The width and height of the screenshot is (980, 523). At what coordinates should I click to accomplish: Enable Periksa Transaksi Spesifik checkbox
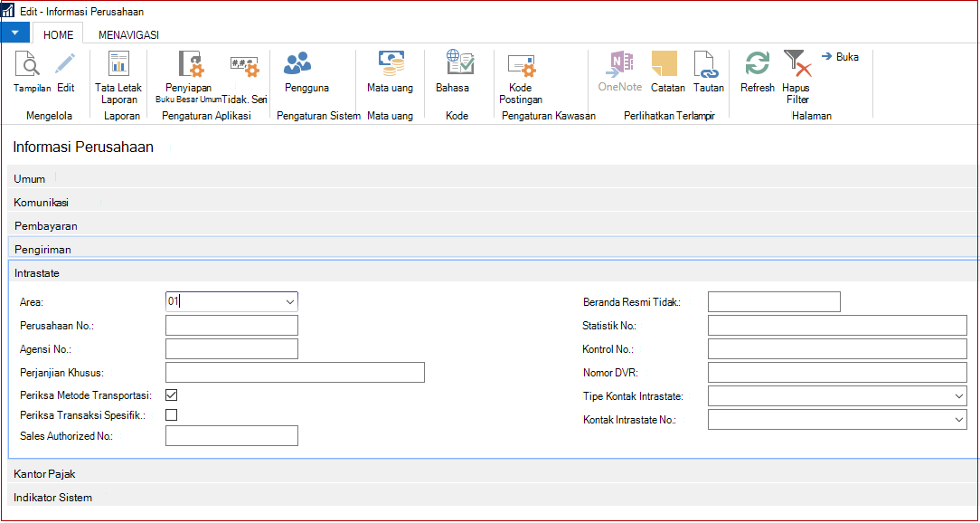[x=171, y=414]
